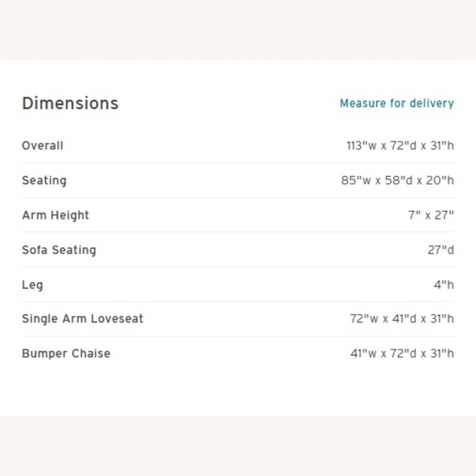Click the chaise value 41"w x 72"d x 31"h
The image size is (476, 476).
pos(402,354)
